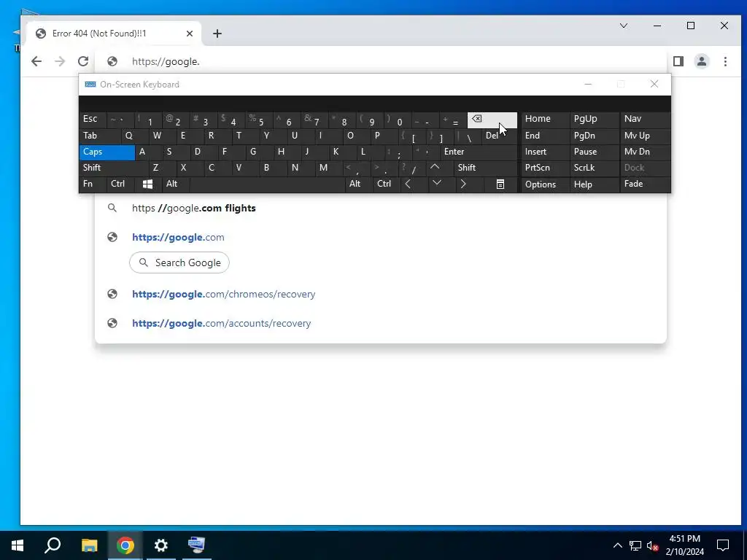
Task: Tap the PgUp key
Action: pos(595,120)
